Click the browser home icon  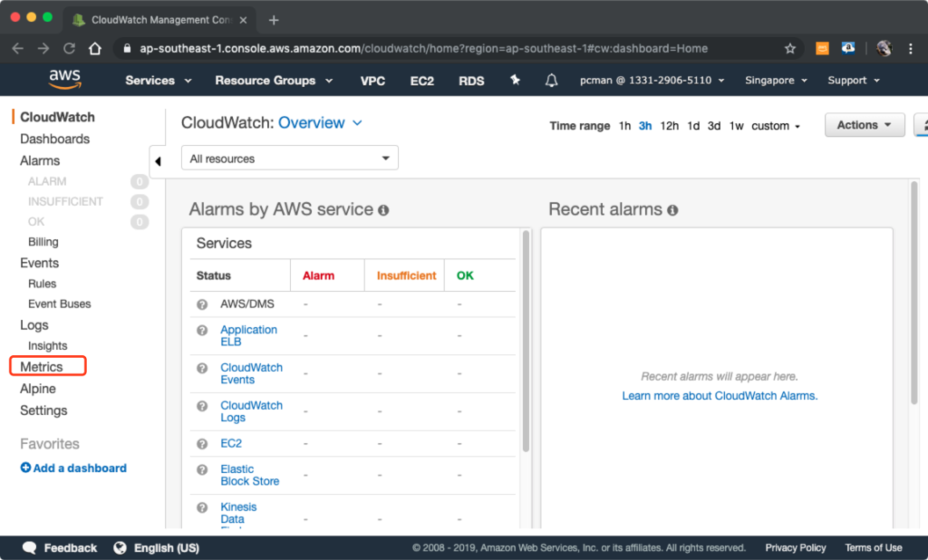click(94, 49)
